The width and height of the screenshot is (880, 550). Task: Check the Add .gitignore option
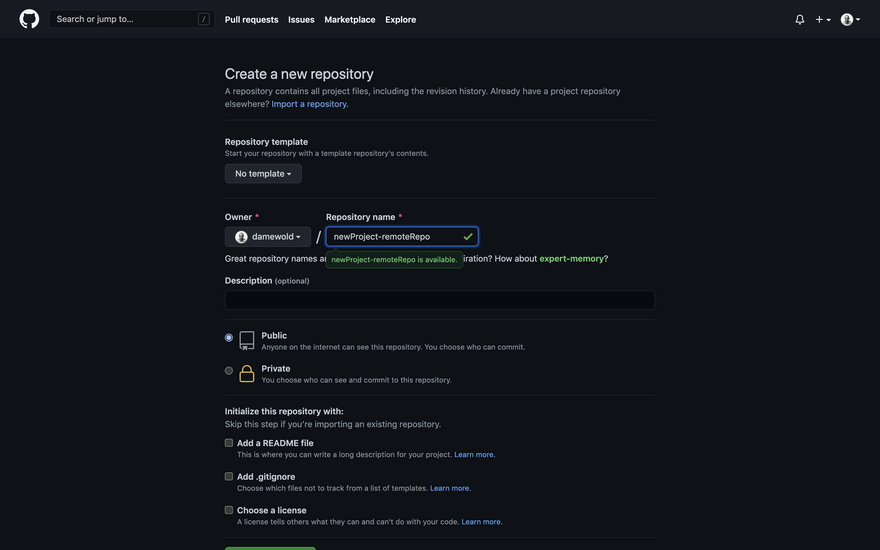pyautogui.click(x=229, y=477)
